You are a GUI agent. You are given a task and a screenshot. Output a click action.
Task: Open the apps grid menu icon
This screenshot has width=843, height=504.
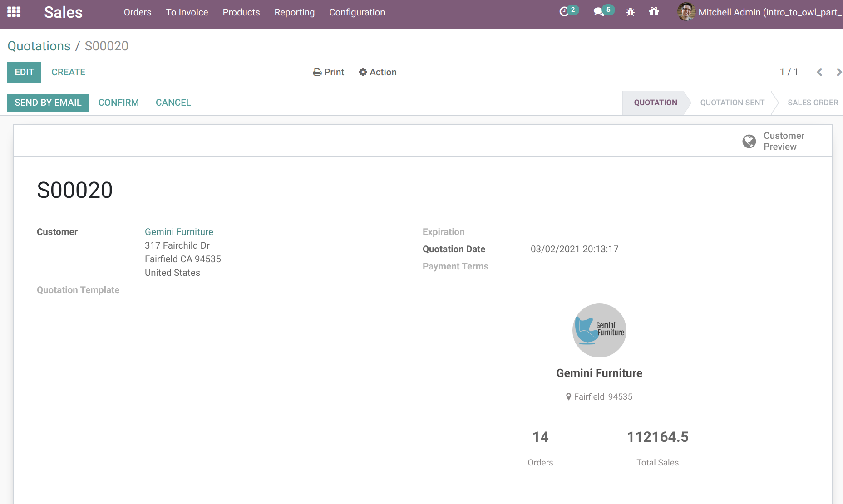click(x=14, y=12)
